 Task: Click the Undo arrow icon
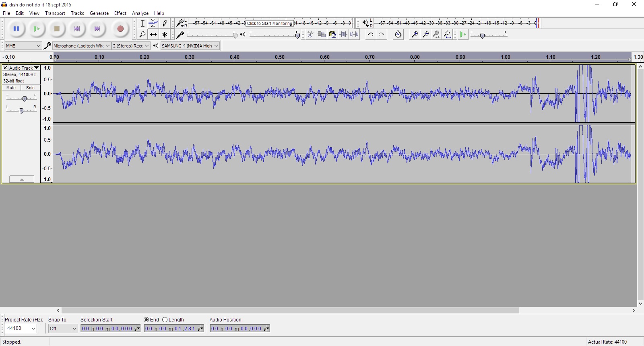pos(370,35)
